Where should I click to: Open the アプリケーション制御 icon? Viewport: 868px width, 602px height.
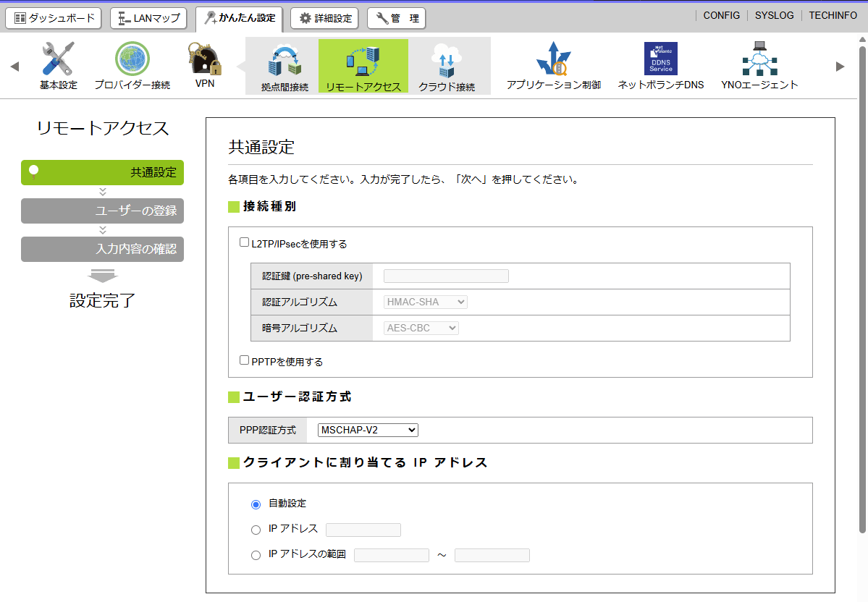click(554, 65)
